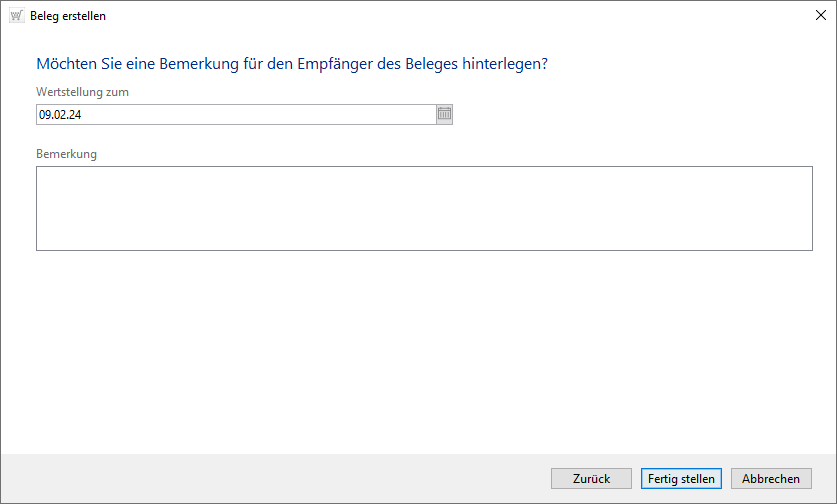Click the gray footer bar left of Zurück

tap(270, 479)
